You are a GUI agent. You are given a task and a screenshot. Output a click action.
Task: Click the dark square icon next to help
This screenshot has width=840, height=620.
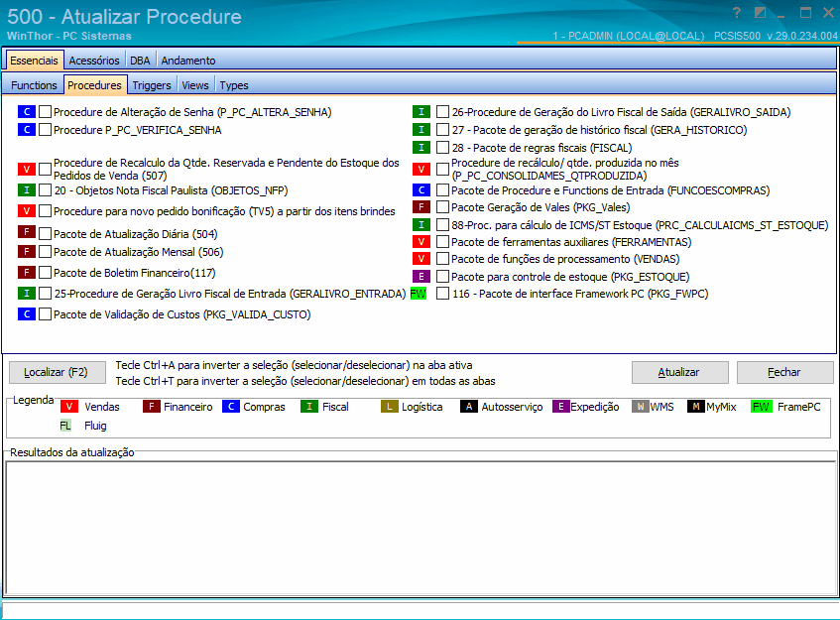tap(761, 12)
